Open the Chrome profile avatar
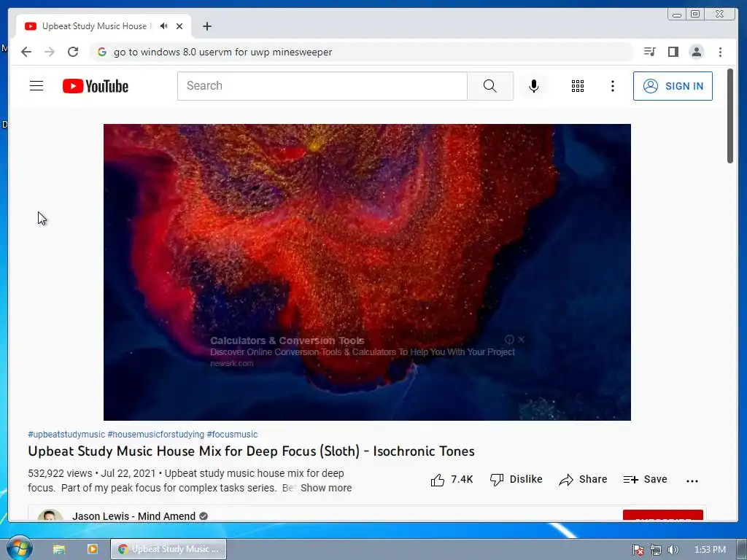 tap(697, 52)
